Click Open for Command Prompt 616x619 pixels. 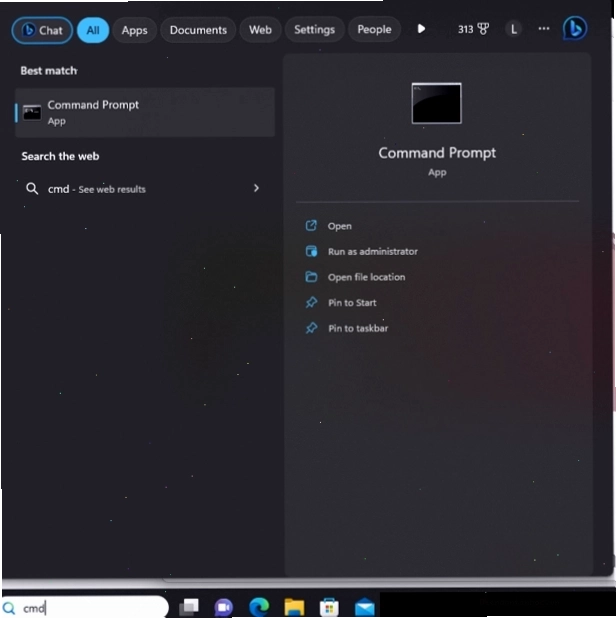click(340, 226)
